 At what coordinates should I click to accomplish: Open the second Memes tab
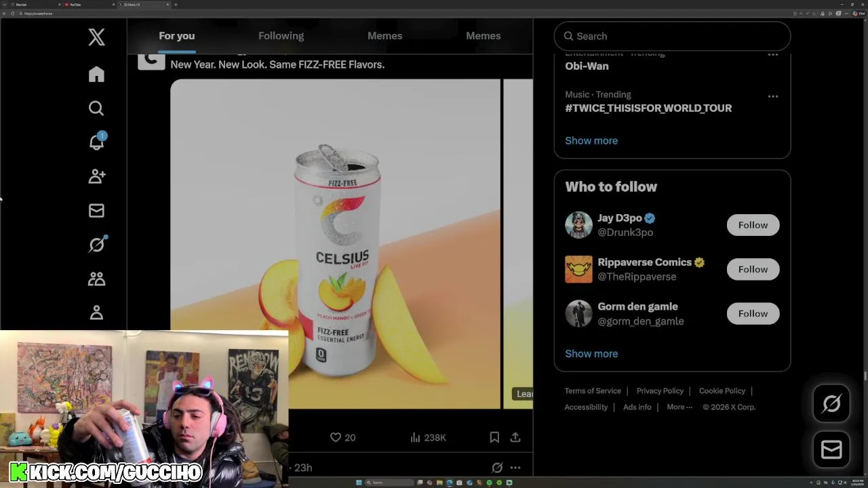[x=483, y=36]
